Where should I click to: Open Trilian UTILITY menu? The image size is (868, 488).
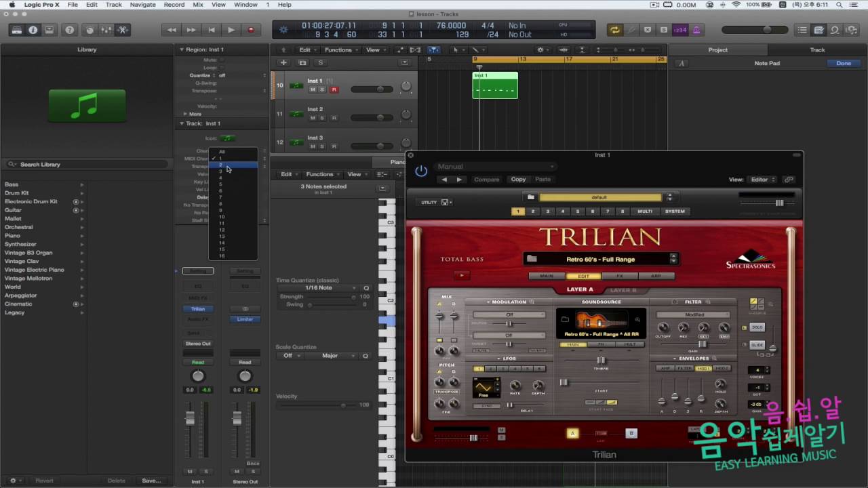click(434, 202)
